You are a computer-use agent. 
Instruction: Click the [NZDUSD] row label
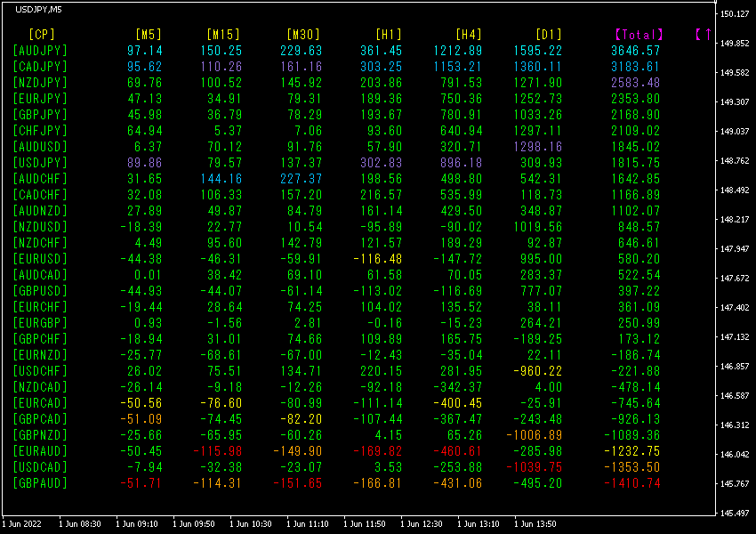click(x=40, y=227)
